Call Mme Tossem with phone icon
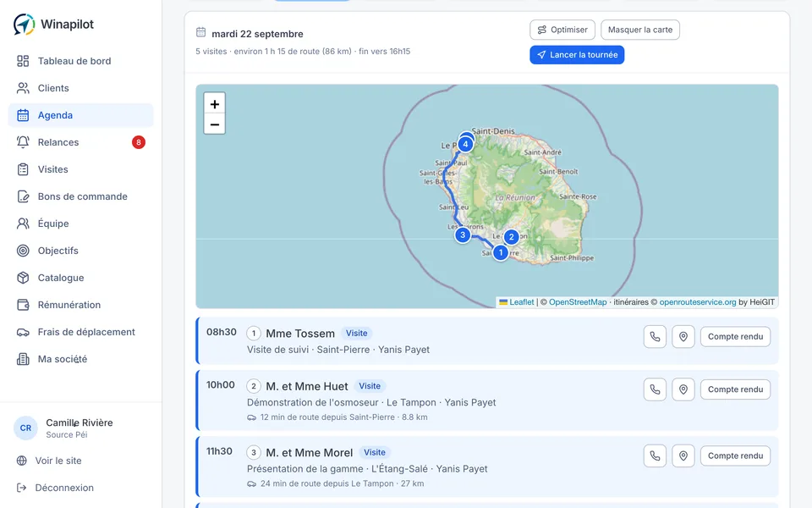812x508 pixels. pos(655,337)
